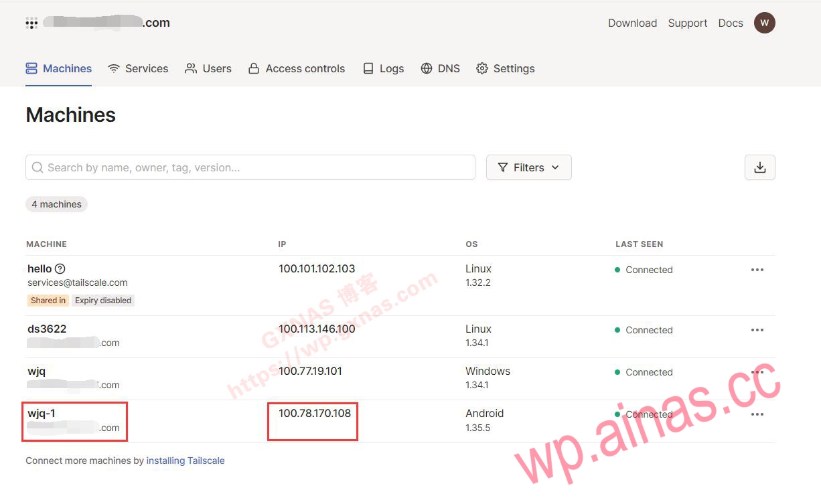Viewport: 821px width, 504px height.
Task: Open the ds3622 machine details
Action: [47, 329]
